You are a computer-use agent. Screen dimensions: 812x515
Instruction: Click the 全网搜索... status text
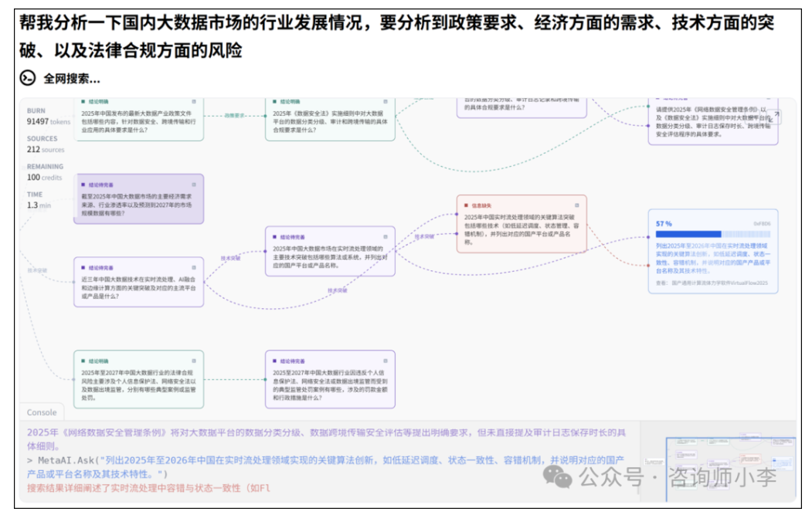pos(71,79)
